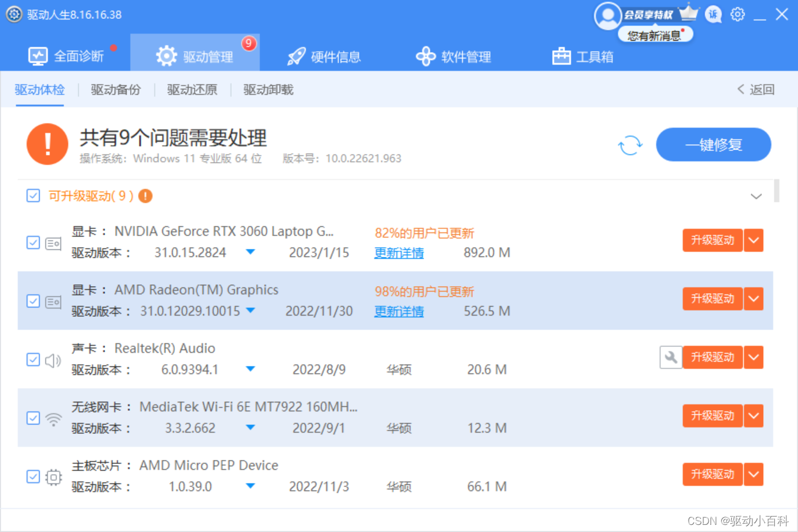Click 升级驱动 for MediaTek Wi-Fi 6E
This screenshot has height=532, width=798.
point(712,416)
